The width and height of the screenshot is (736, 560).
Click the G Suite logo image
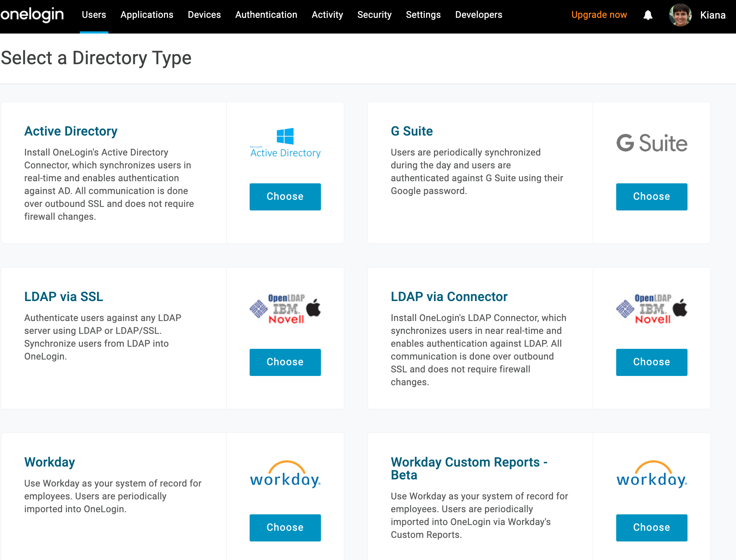(652, 143)
